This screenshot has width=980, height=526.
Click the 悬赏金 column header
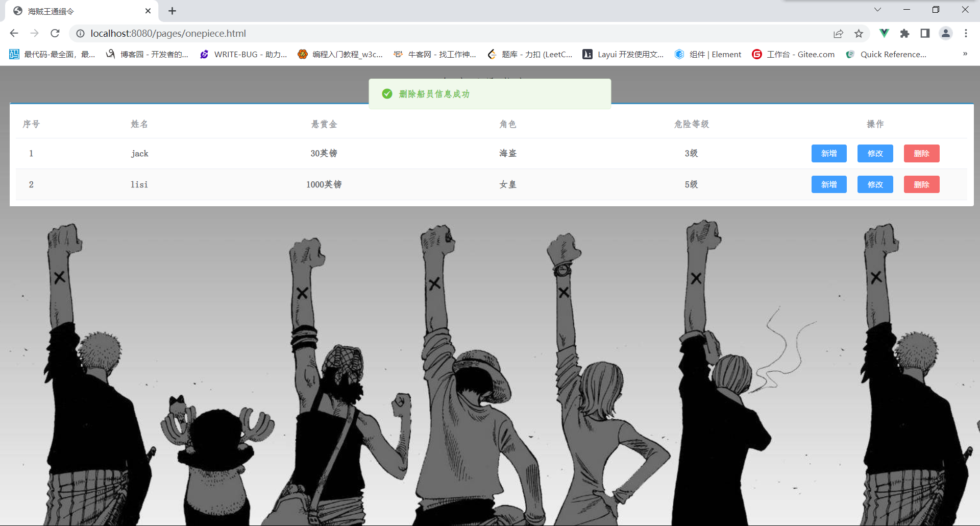tap(324, 124)
